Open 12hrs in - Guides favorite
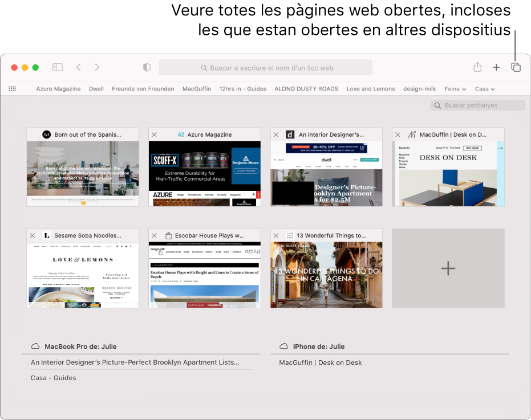This screenshot has width=531, height=420. pyautogui.click(x=243, y=89)
